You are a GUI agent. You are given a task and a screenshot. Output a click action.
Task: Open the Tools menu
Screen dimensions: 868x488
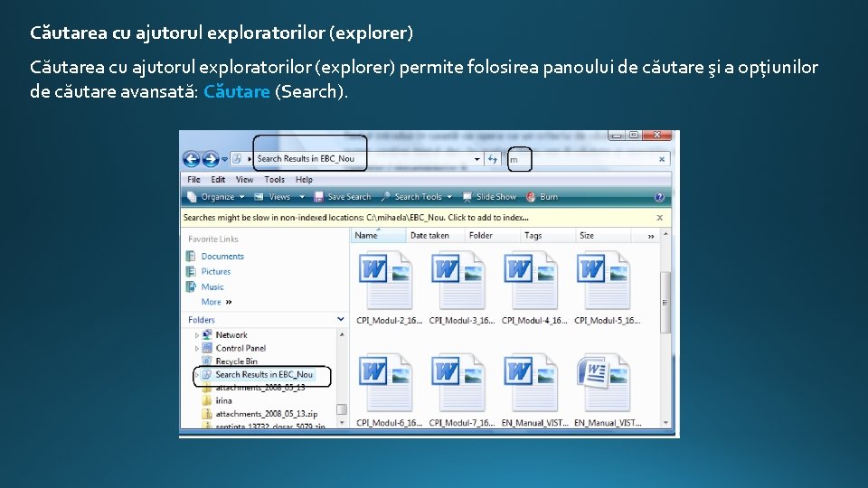point(274,180)
